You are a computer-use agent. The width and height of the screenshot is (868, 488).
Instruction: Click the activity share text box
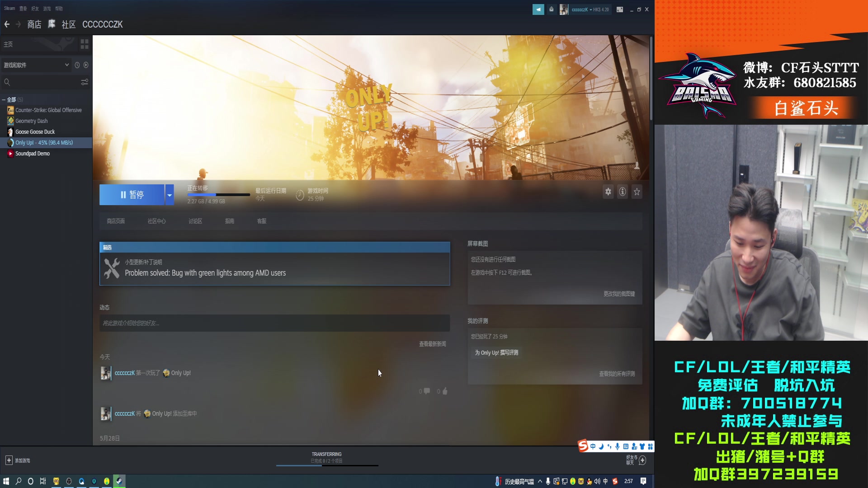274,323
